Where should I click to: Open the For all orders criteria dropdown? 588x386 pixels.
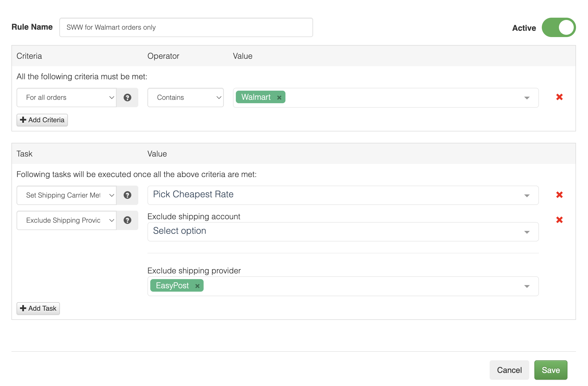66,97
